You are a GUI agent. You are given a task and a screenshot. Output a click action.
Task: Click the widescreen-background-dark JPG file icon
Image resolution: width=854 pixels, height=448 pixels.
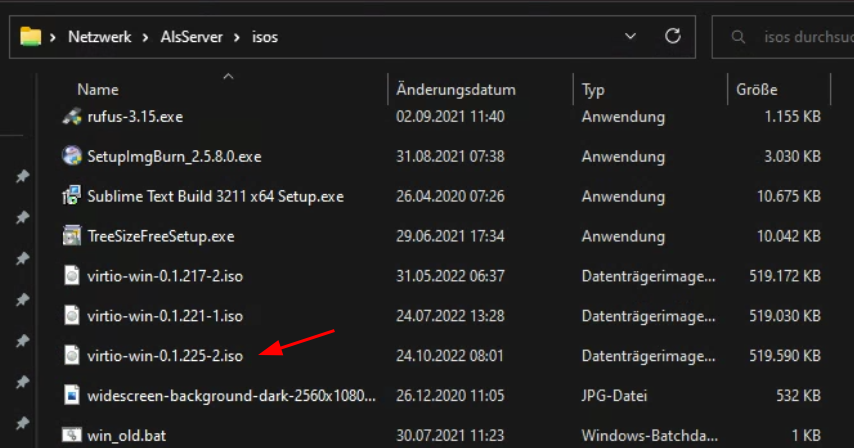pos(71,395)
